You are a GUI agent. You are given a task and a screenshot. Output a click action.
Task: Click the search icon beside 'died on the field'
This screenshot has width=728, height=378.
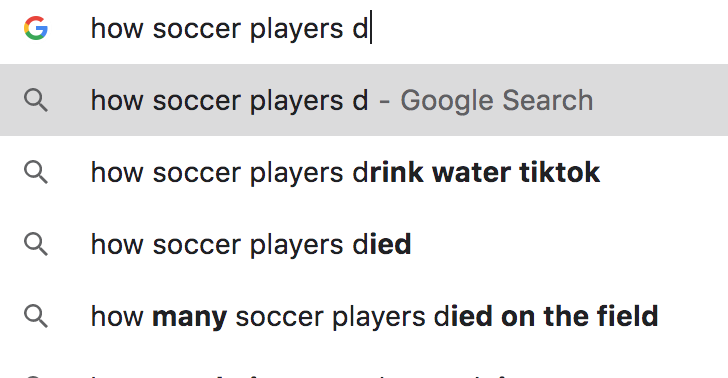tap(36, 316)
